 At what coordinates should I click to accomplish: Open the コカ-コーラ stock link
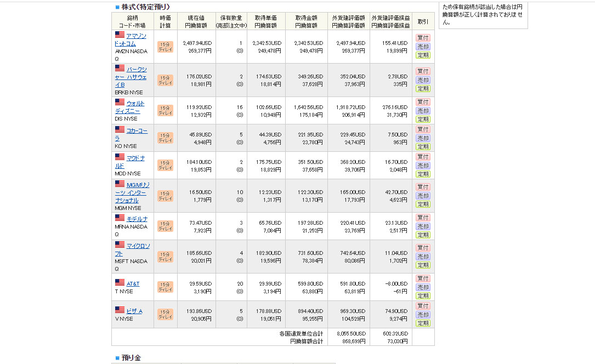click(x=131, y=135)
